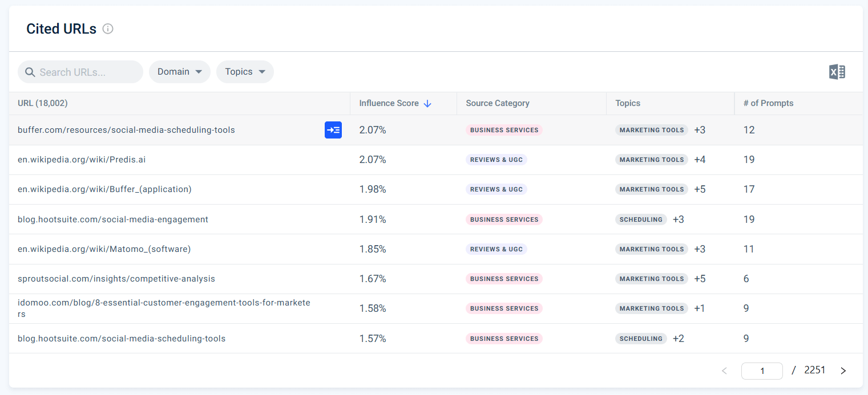This screenshot has height=395, width=868.
Task: Open en.wikipedia.org/wiki/Predis.ai link
Action: (82, 160)
